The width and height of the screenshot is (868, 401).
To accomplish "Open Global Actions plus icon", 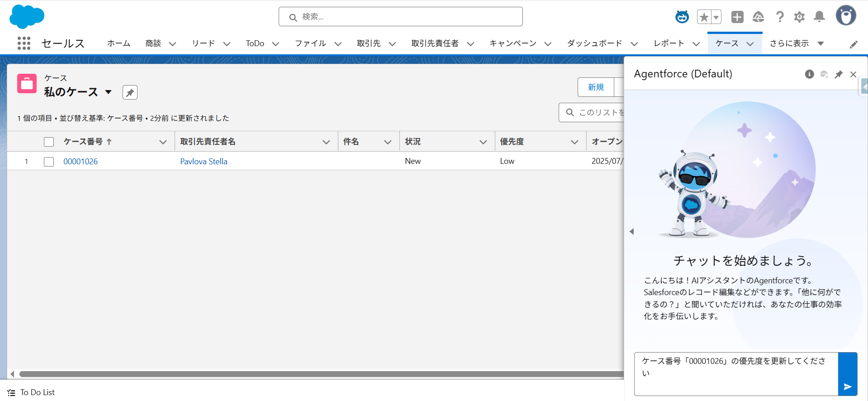I will [737, 17].
